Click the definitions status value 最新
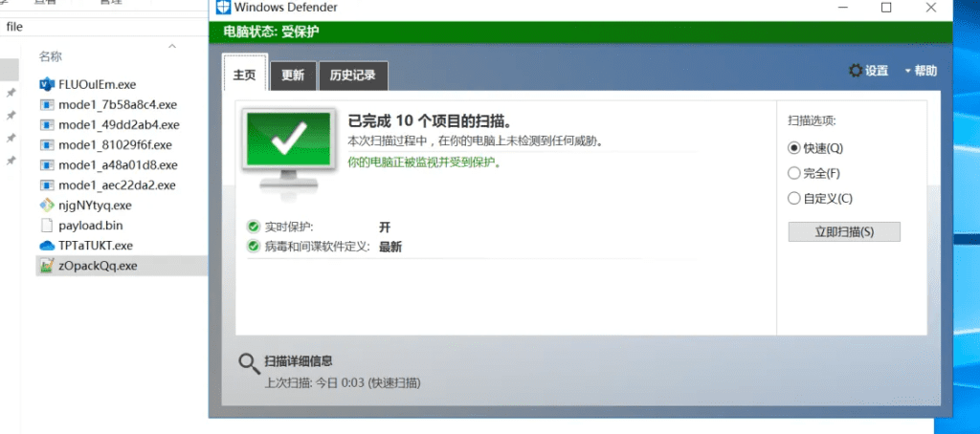This screenshot has height=434, width=980. [390, 247]
